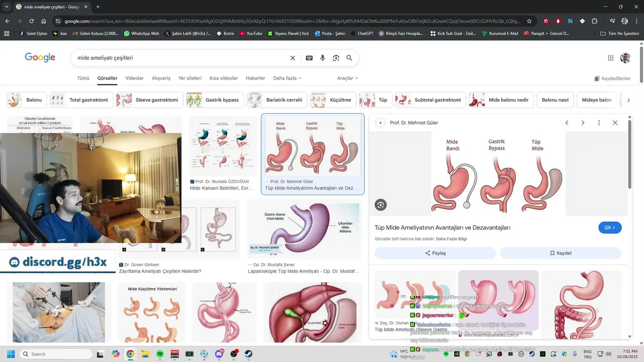
Task: Open the WhatsApp Web bookmark
Action: (141, 33)
